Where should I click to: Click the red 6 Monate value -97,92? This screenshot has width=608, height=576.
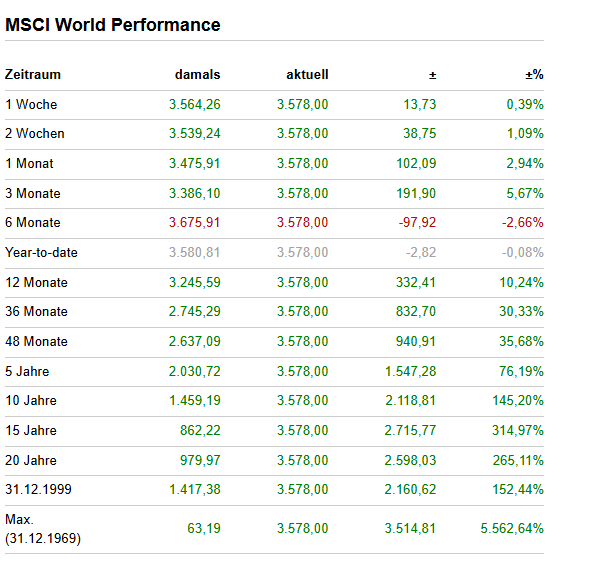tap(414, 223)
